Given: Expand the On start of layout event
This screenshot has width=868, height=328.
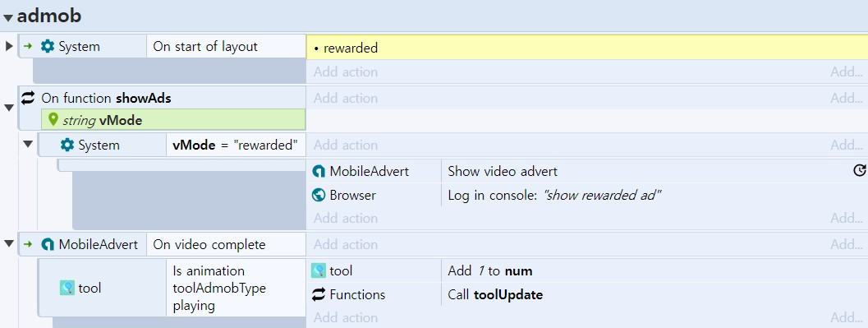Looking at the screenshot, I should tap(9, 46).
